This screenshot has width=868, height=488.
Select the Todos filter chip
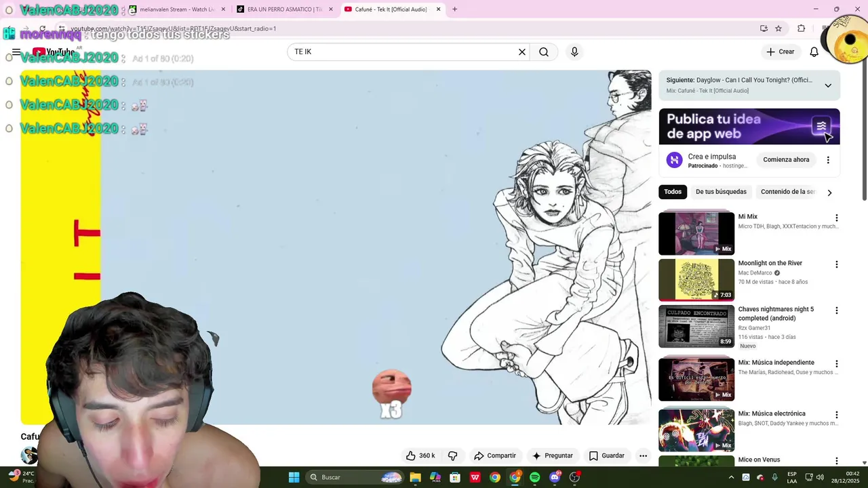point(673,192)
